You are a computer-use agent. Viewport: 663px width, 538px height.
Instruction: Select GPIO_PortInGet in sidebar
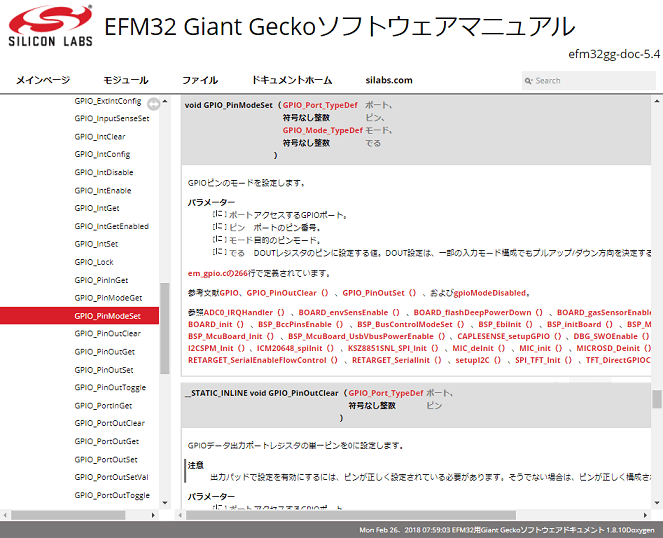pos(103,406)
